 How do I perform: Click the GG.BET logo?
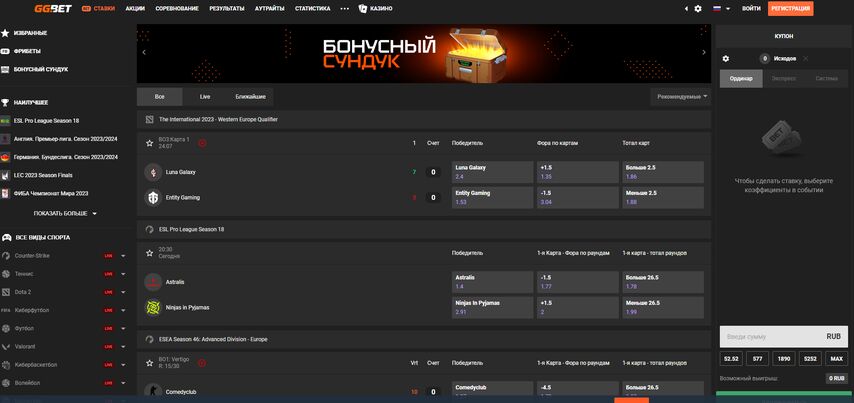coord(53,9)
